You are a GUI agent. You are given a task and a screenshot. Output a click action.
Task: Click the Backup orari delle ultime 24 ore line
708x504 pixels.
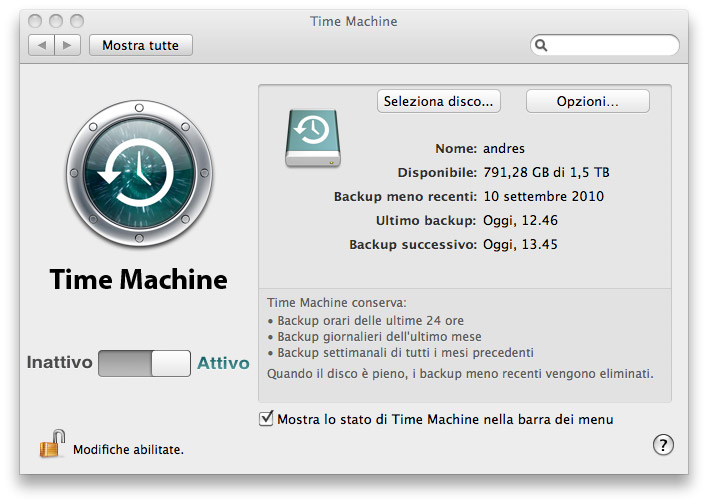click(x=370, y=321)
